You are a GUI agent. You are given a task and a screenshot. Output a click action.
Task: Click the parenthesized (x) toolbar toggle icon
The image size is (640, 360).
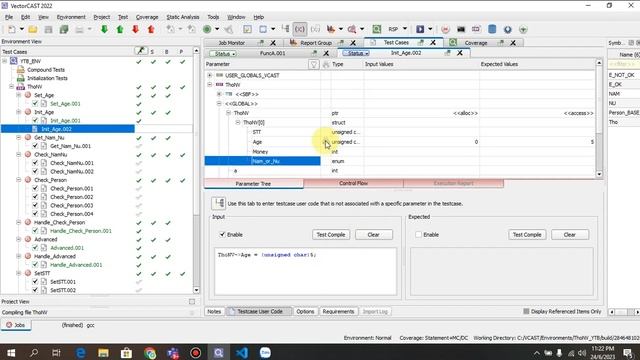point(300,29)
